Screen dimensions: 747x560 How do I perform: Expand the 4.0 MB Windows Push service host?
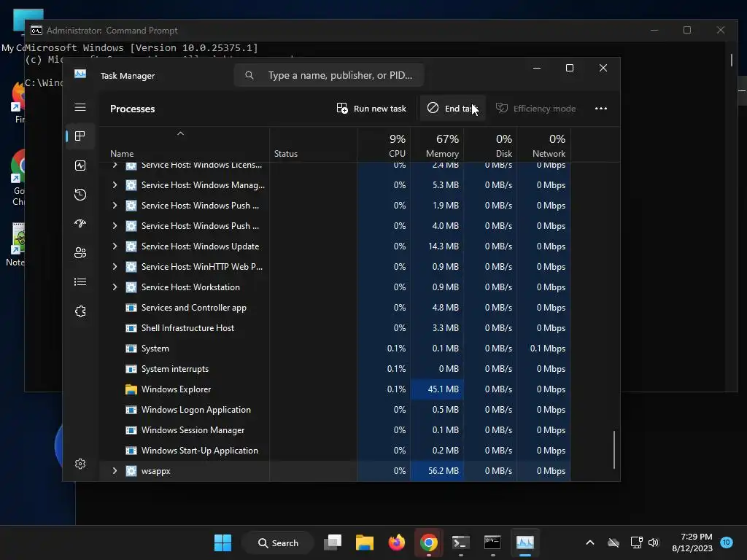point(115,226)
